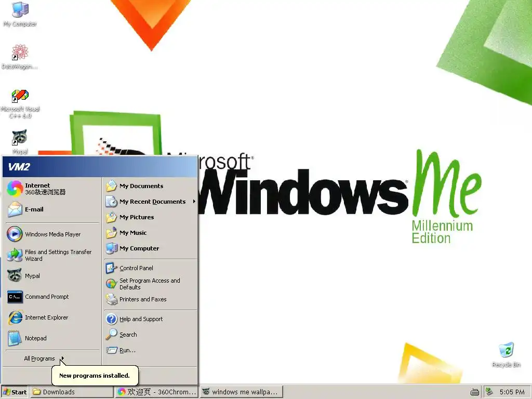This screenshot has width=532, height=399.
Task: Open the Datawagon desktop shortcut
Action: click(20, 52)
